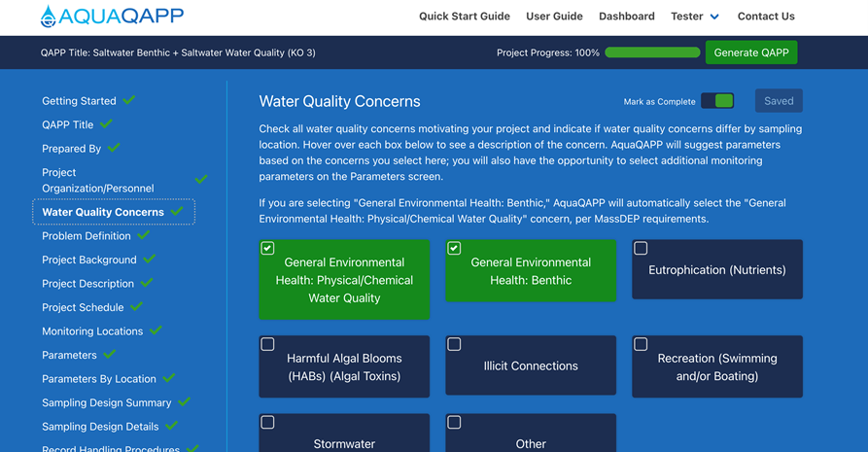
Task: Click the Parameters completion checkmark
Action: [110, 354]
